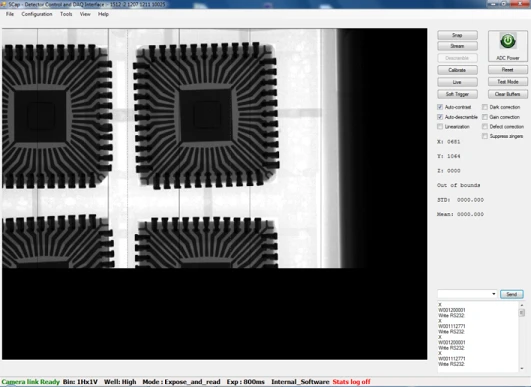Click the Test Mode button
The height and width of the screenshot is (387, 531).
508,82
